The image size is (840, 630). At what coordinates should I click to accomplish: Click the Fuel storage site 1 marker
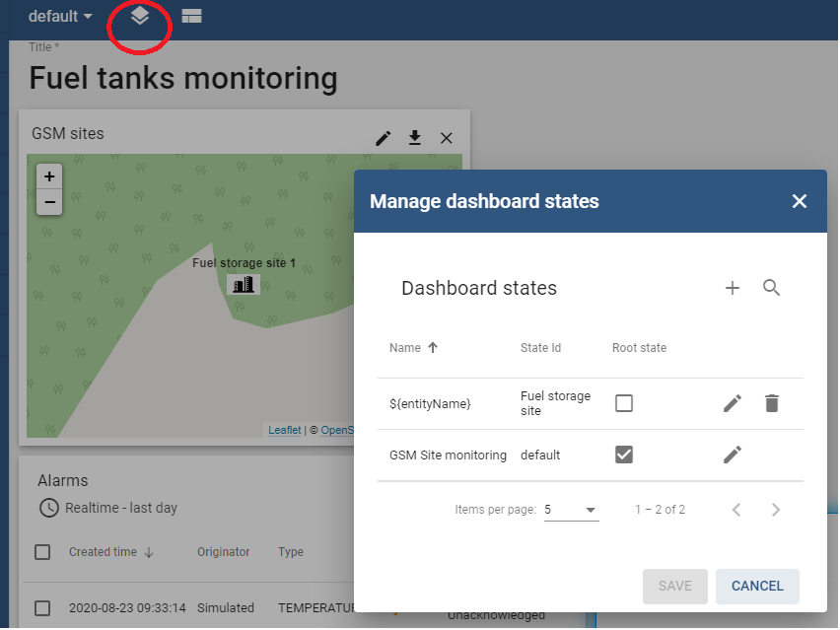(x=244, y=284)
